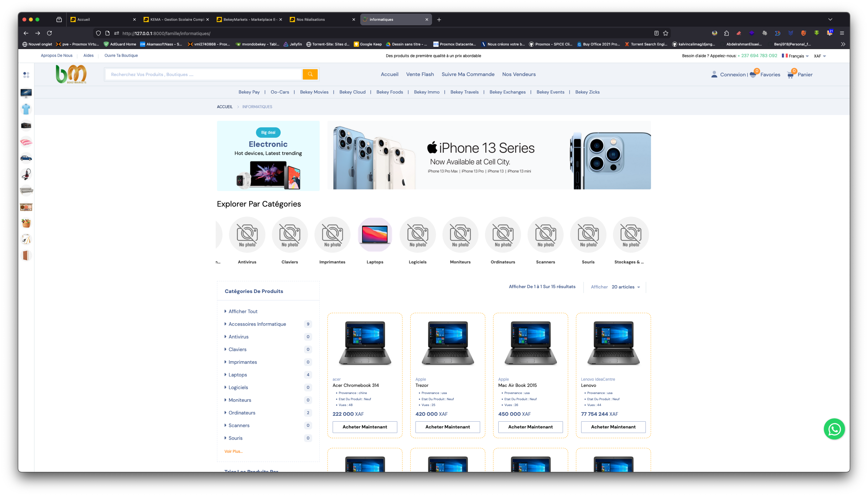Select the Laptops category thumbnail
Viewport: 868px width, 496px height.
tap(375, 235)
